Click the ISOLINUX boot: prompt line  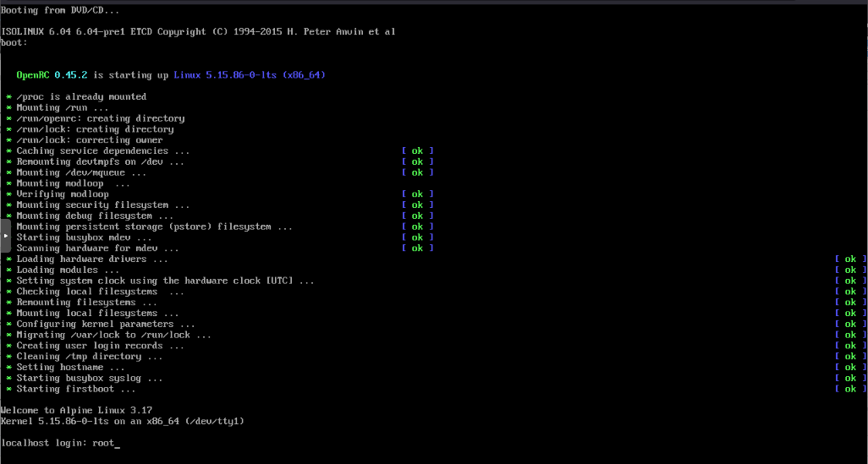(x=14, y=42)
